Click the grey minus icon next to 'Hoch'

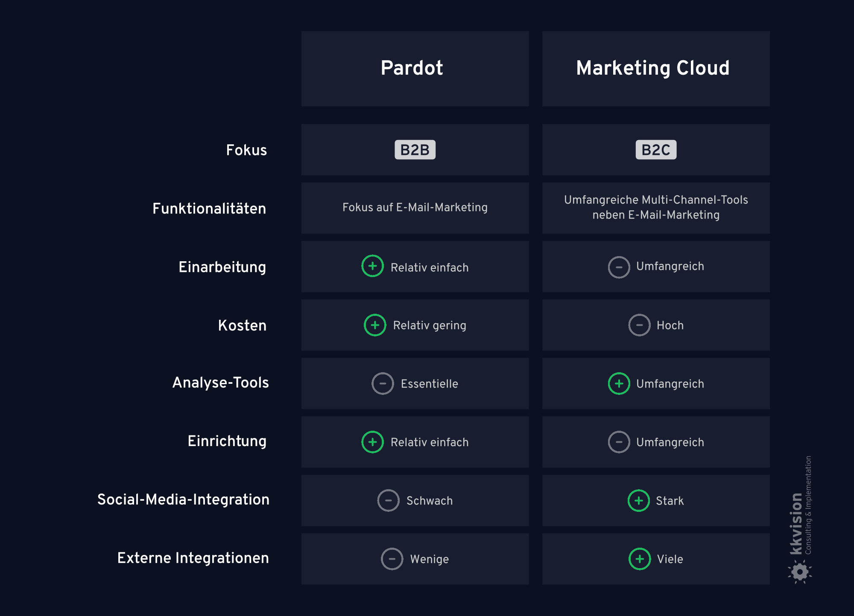(639, 325)
